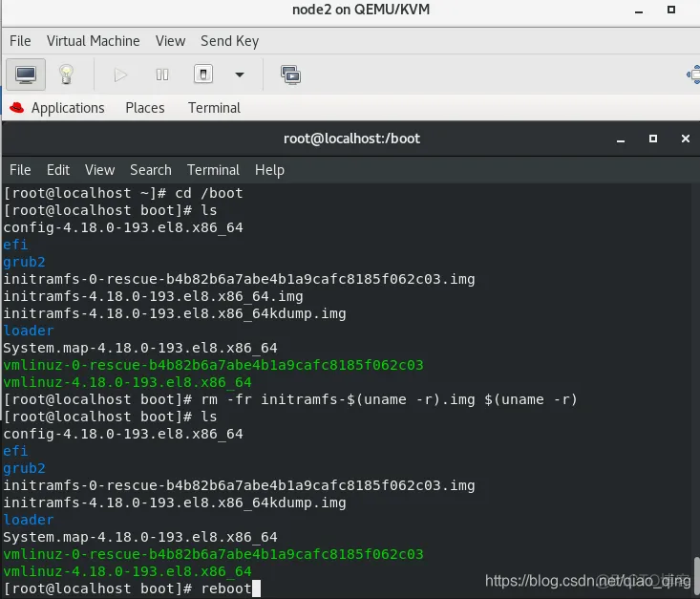
Task: Open the terminal window's File menu
Action: [20, 170]
